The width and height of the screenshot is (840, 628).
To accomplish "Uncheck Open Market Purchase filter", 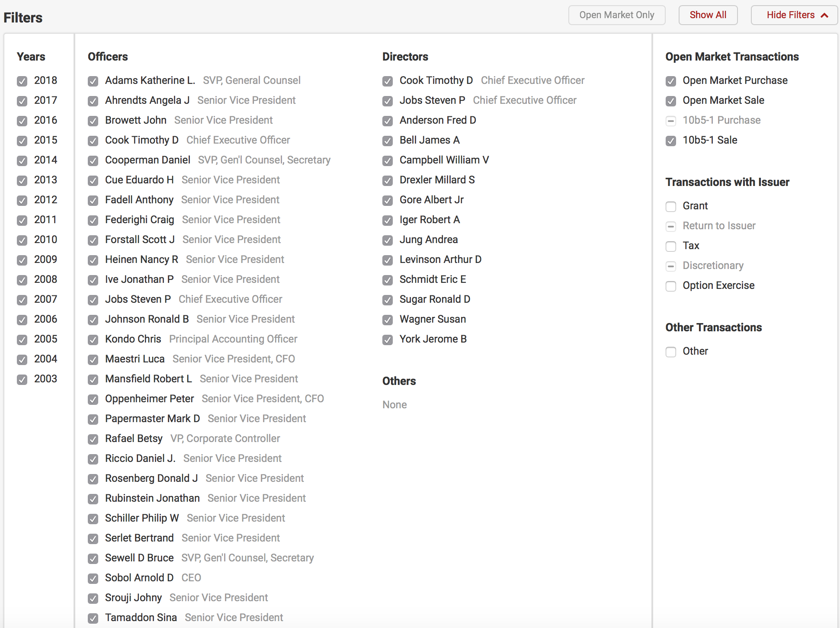I will pyautogui.click(x=671, y=81).
